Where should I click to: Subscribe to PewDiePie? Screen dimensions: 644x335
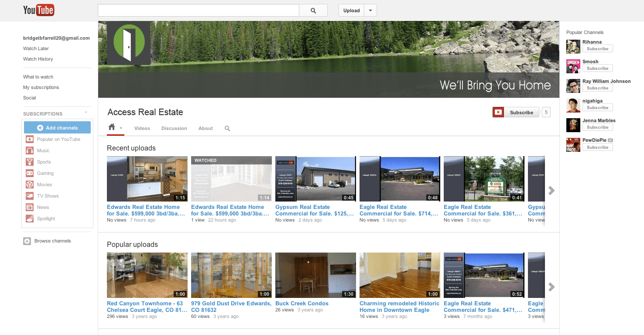[x=597, y=147]
